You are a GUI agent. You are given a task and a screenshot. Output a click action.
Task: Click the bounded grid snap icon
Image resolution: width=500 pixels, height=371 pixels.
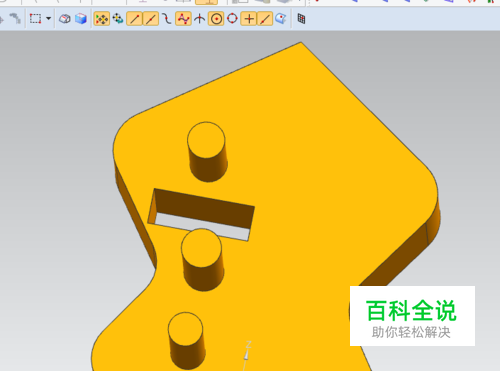pyautogui.click(x=301, y=19)
